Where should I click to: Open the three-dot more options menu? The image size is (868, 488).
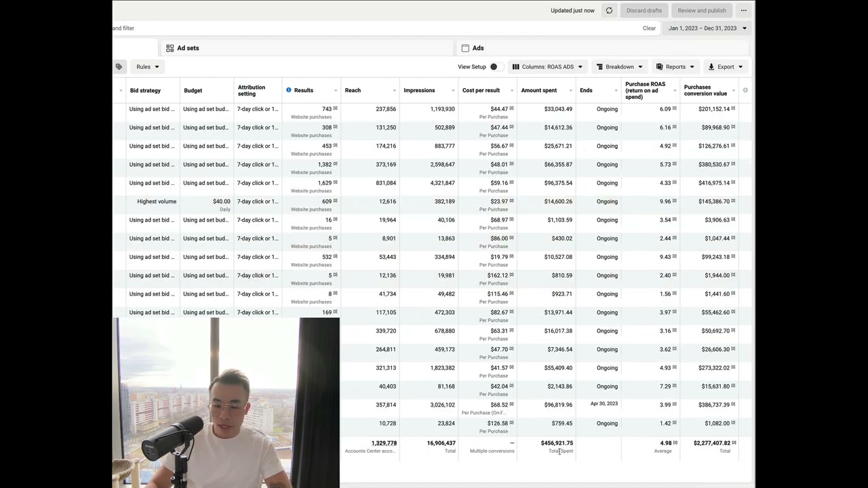pos(744,10)
